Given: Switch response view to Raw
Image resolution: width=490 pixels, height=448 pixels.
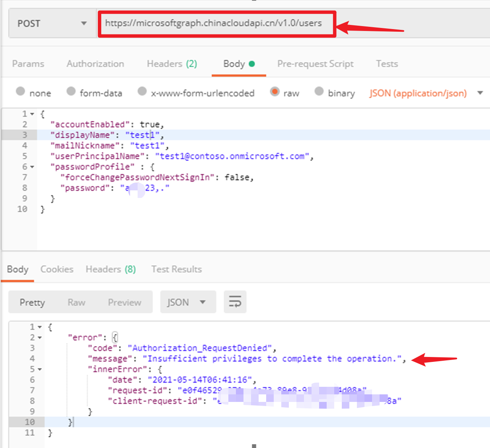Looking at the screenshot, I should pos(76,302).
